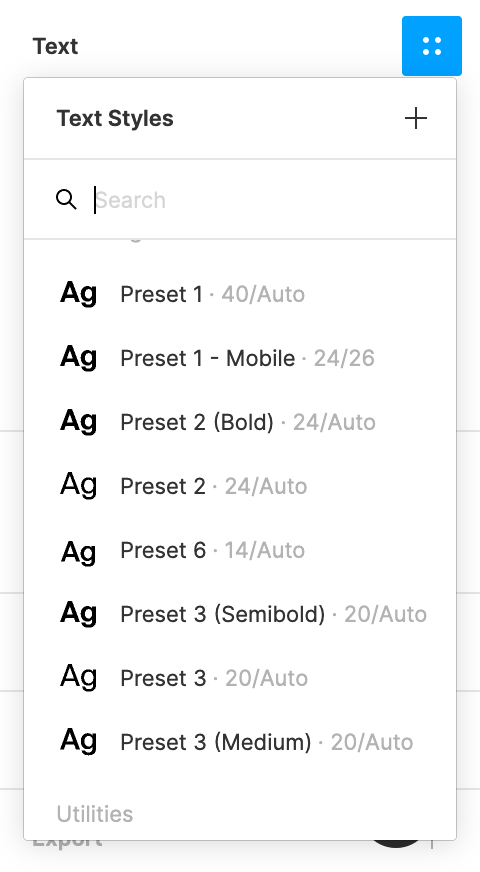Click the magnifier search icon

[x=66, y=199]
